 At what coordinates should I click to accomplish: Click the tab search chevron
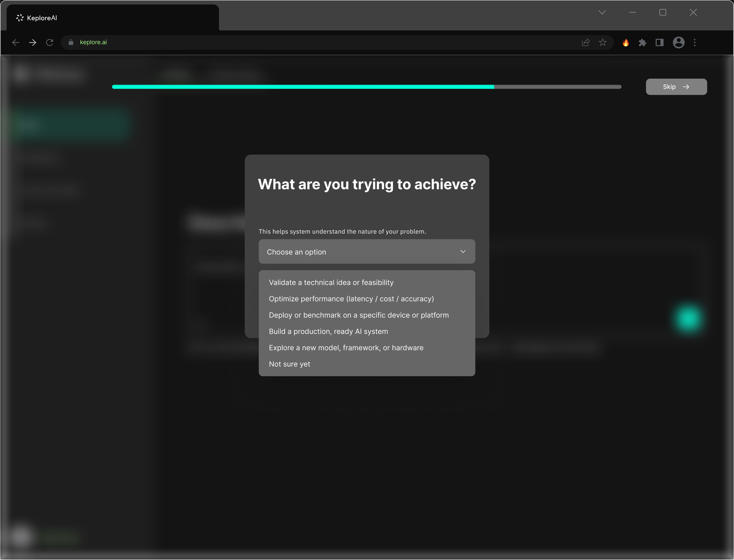(x=602, y=12)
